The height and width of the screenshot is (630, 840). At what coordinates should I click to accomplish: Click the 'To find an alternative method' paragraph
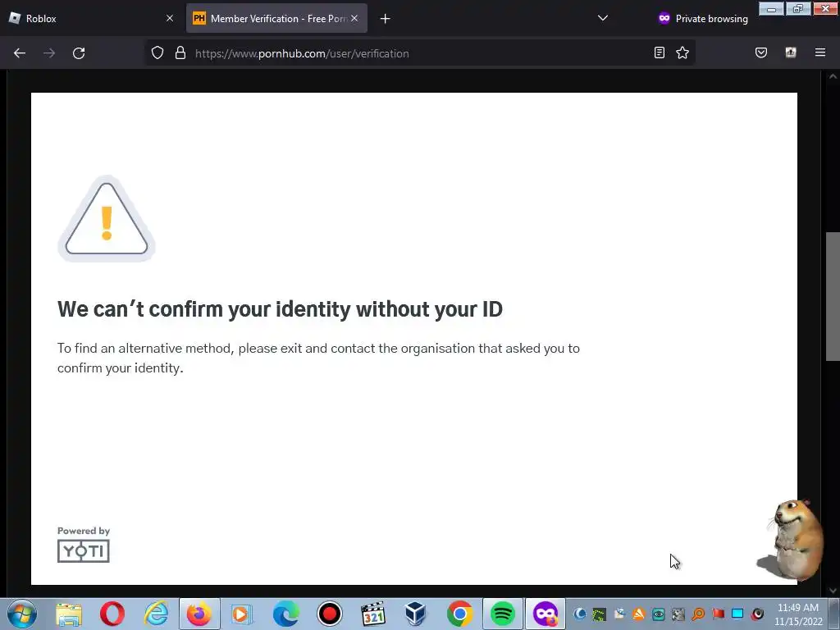(x=319, y=358)
